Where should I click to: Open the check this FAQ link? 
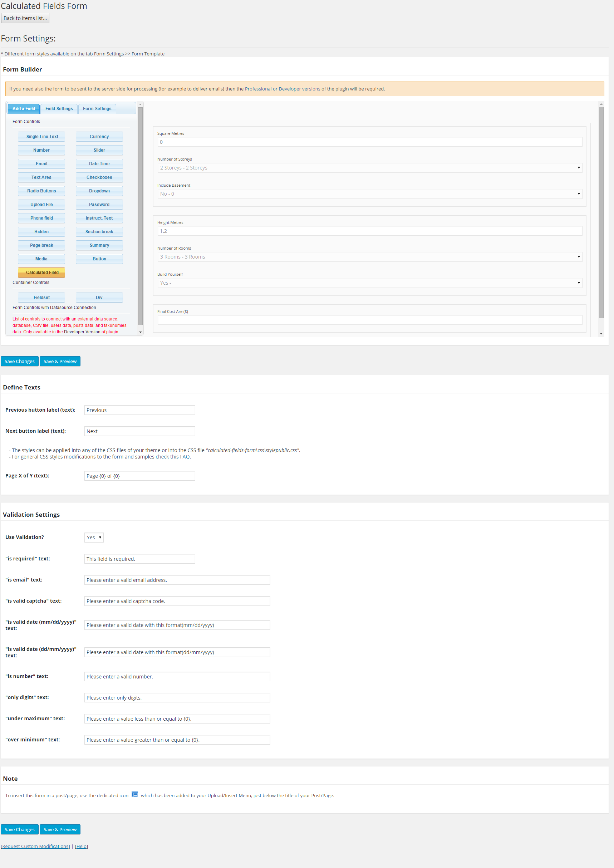click(x=172, y=457)
